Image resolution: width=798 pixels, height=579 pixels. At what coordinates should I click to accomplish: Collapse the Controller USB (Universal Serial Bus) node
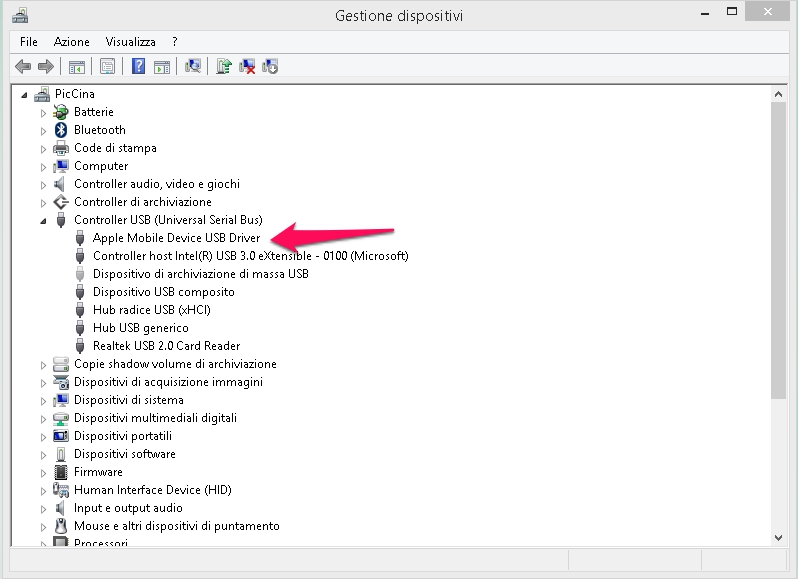pyautogui.click(x=43, y=220)
